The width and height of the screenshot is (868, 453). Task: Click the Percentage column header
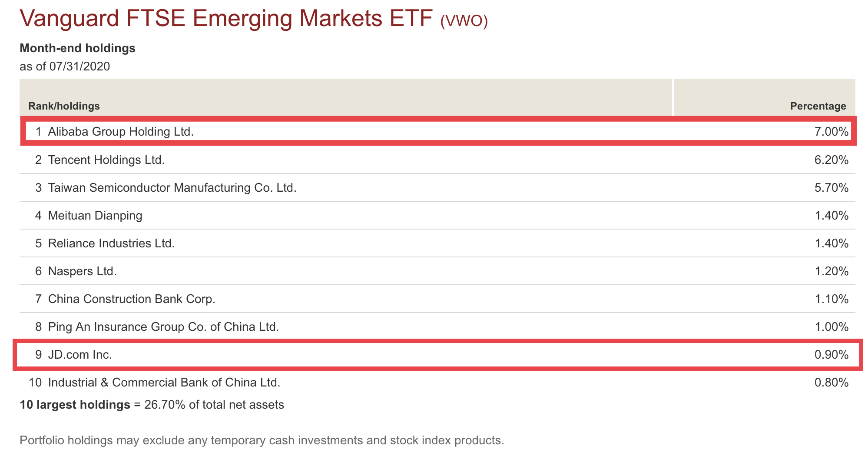[x=818, y=106]
